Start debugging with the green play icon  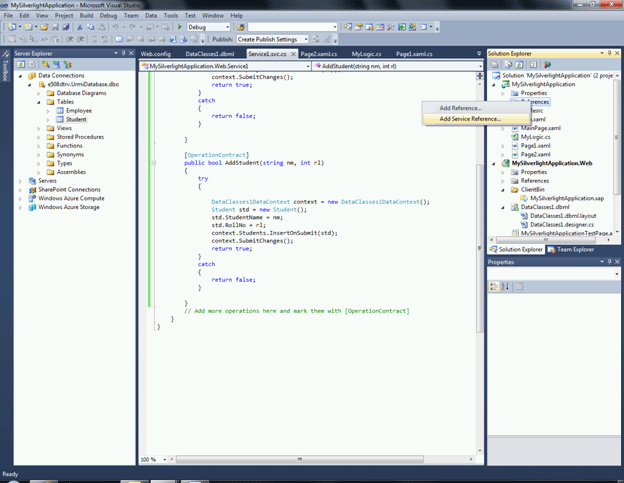pos(179,27)
